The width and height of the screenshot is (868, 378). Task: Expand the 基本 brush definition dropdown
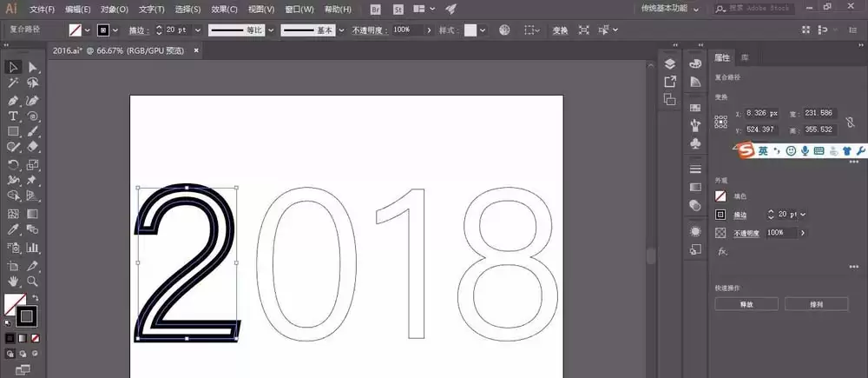pyautogui.click(x=341, y=30)
